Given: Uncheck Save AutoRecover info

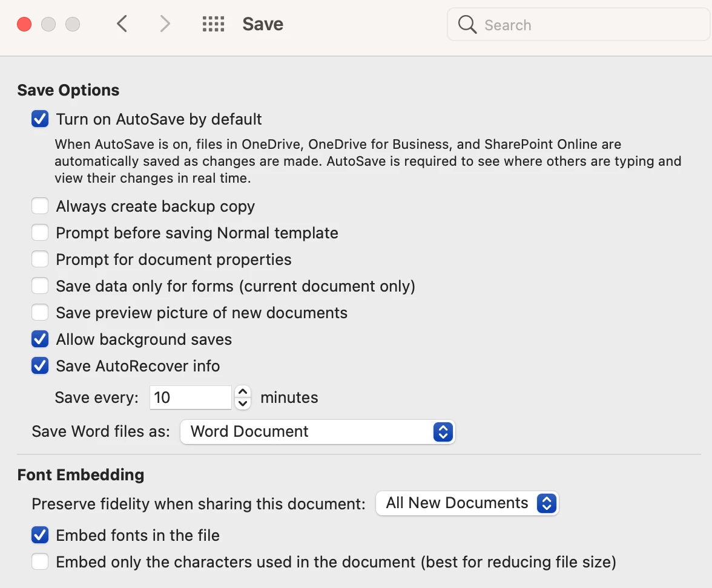Looking at the screenshot, I should click(x=40, y=365).
